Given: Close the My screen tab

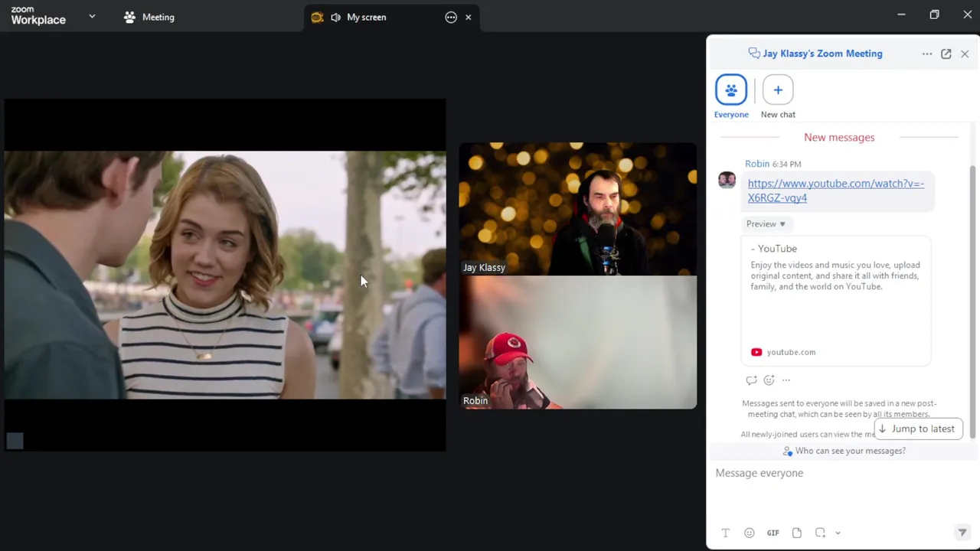Looking at the screenshot, I should pos(468,17).
